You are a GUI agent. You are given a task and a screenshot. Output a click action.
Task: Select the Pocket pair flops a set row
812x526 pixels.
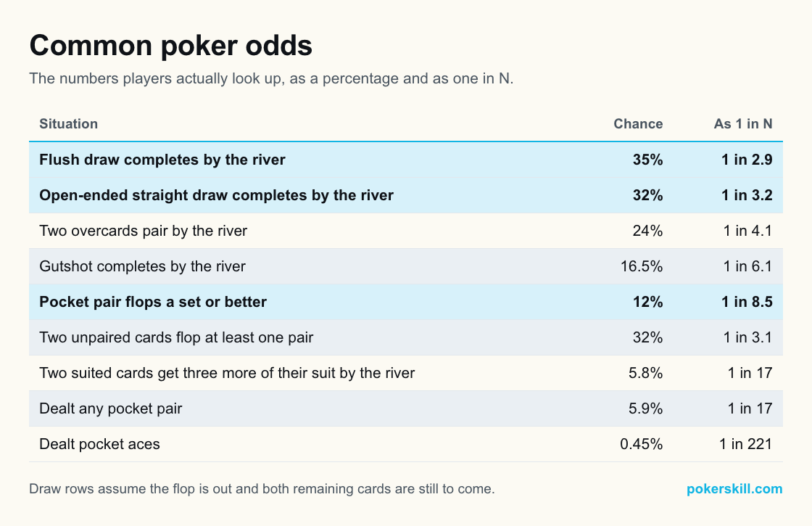coord(406,302)
